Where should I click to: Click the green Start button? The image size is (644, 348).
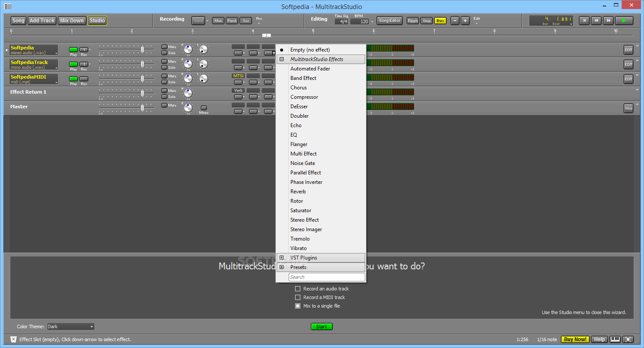[x=321, y=327]
